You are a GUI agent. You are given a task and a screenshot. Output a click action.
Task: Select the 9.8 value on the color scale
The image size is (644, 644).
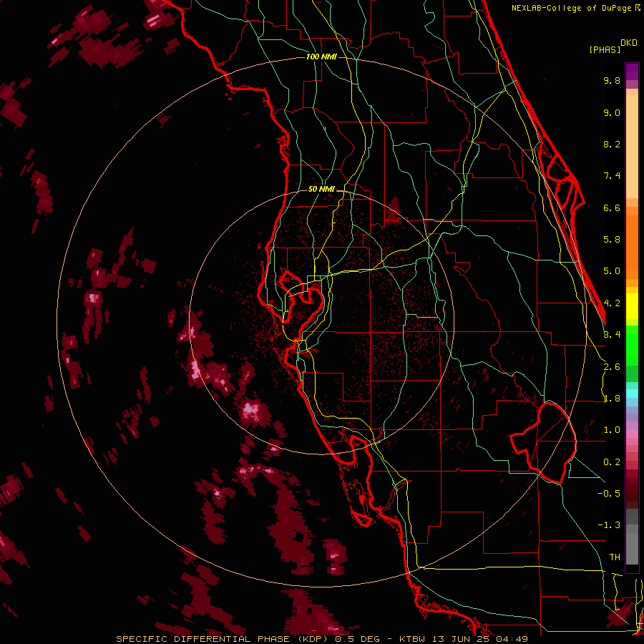point(612,80)
